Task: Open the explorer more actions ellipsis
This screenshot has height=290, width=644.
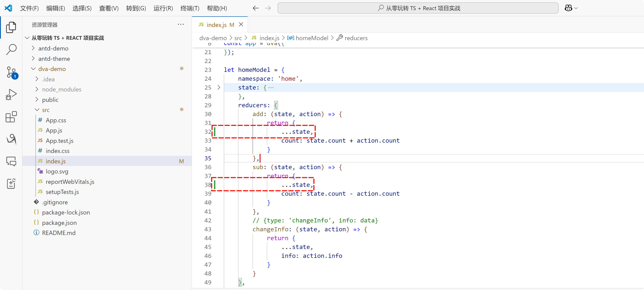Action: click(181, 24)
